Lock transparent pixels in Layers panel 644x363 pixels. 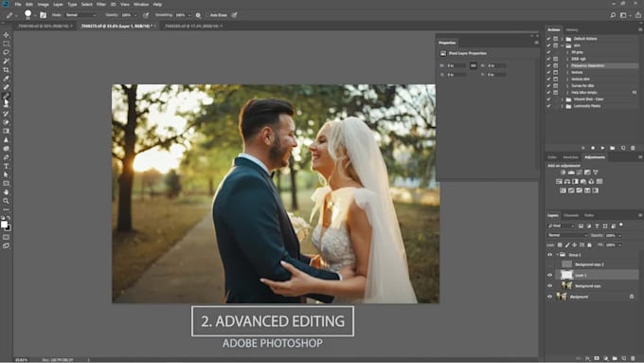560,245
